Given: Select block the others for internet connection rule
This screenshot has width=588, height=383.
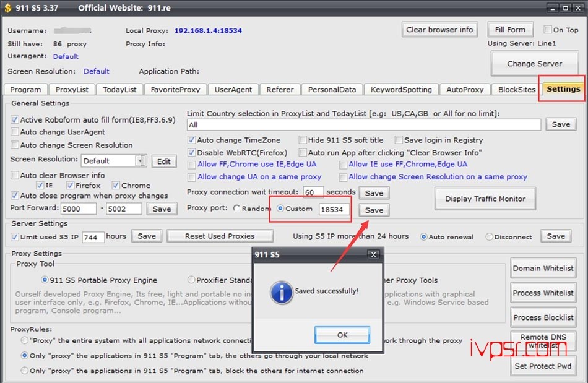Looking at the screenshot, I should point(24,370).
